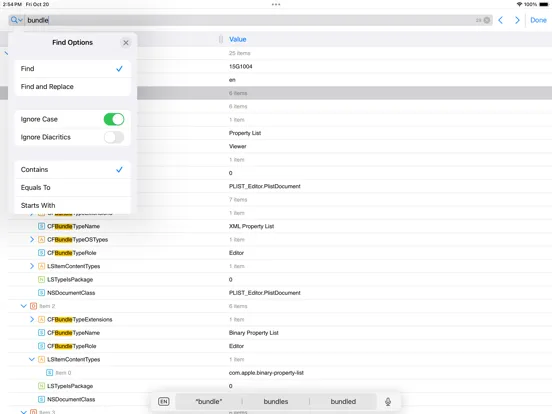
Task: Select the Find mode option
Action: [x=73, y=69]
